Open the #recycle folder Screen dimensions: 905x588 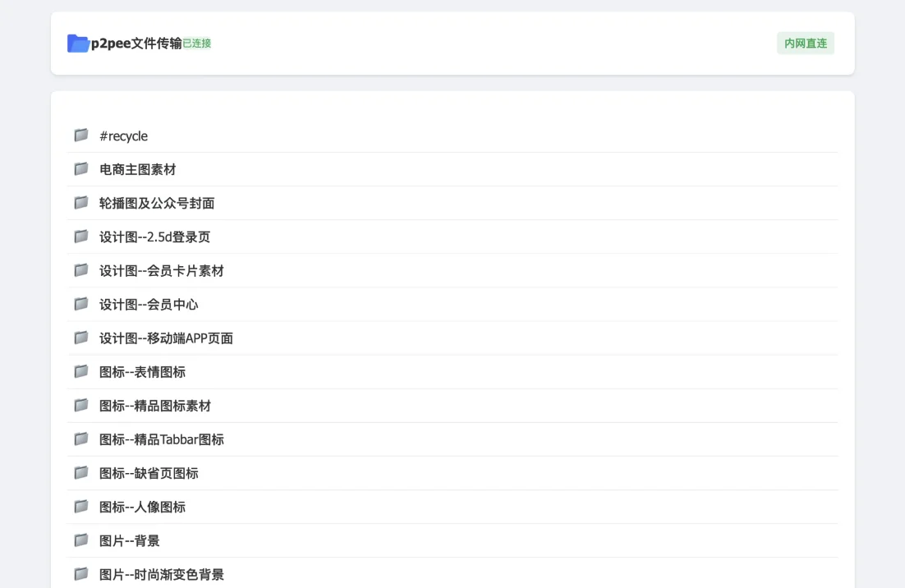pyautogui.click(x=452, y=136)
